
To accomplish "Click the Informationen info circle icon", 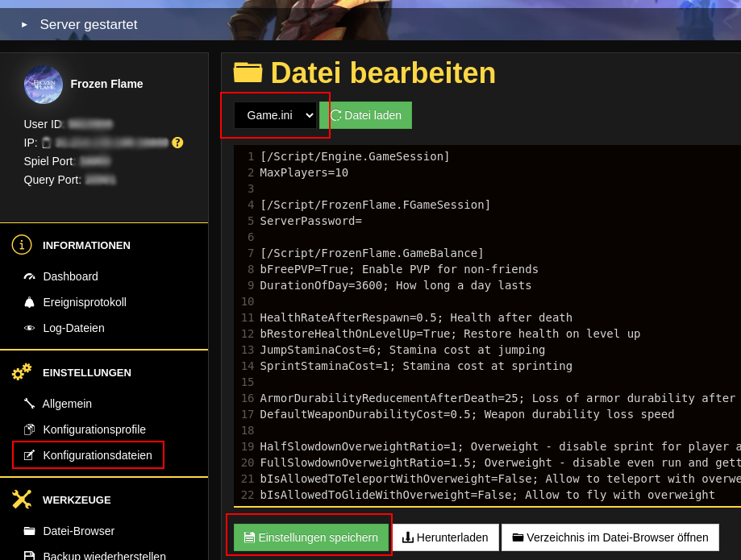I will 22,245.
